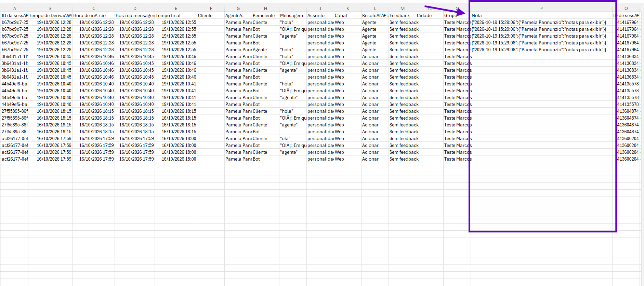Image resolution: width=644 pixels, height=286 pixels.
Task: Click the "Feedback" header cell
Action: pyautogui.click(x=403, y=15)
